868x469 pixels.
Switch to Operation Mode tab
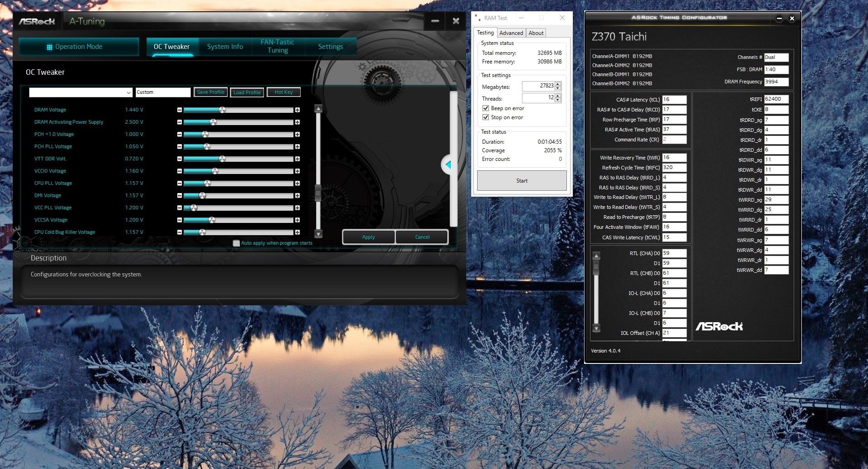click(x=79, y=47)
